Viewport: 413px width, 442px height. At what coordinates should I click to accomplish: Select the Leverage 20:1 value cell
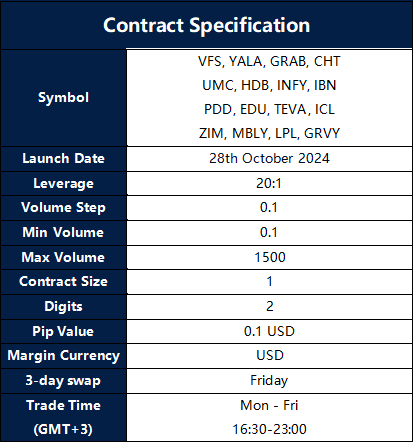pyautogui.click(x=269, y=183)
